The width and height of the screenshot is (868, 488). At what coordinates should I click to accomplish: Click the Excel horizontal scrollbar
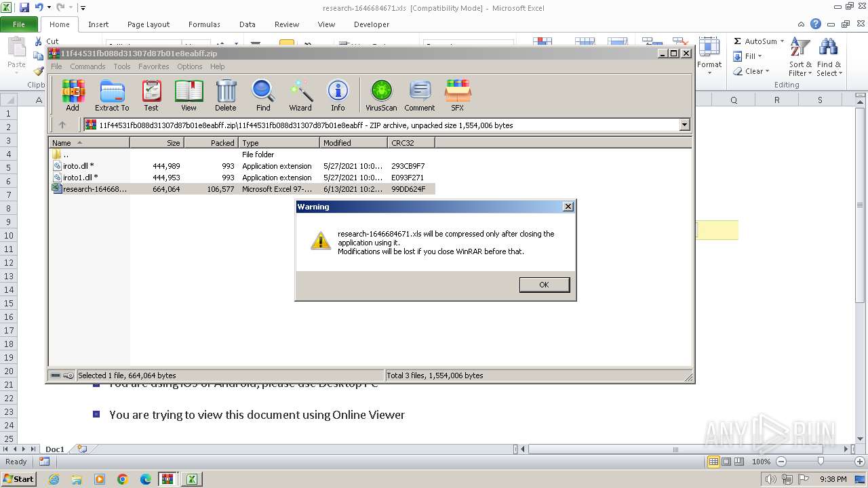(x=675, y=449)
